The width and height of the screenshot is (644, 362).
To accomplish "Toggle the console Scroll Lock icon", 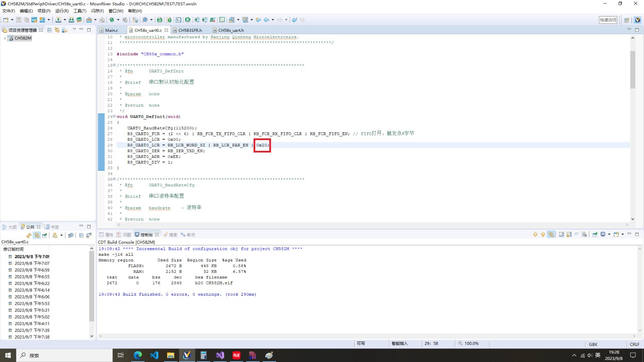I will point(569,234).
